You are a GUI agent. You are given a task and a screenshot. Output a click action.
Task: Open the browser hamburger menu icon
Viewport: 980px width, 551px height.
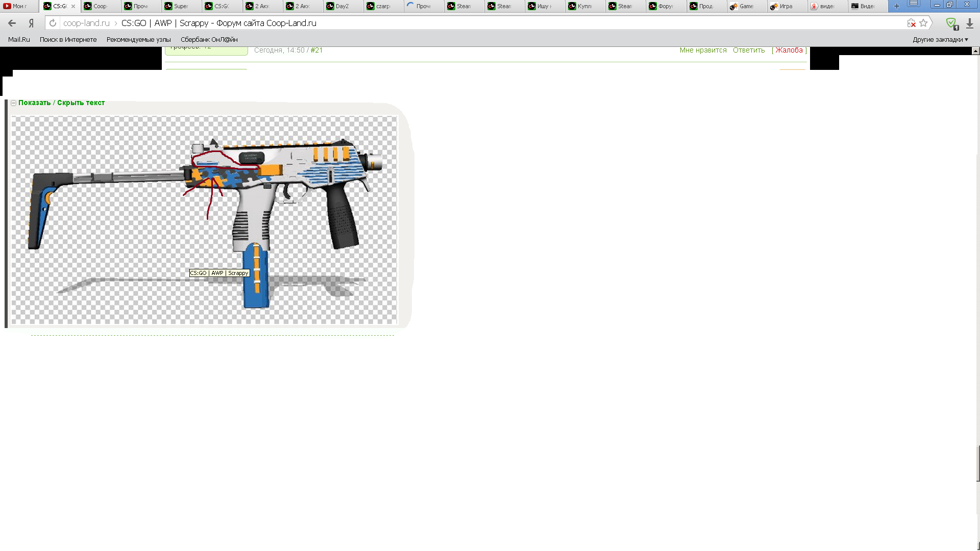point(914,4)
